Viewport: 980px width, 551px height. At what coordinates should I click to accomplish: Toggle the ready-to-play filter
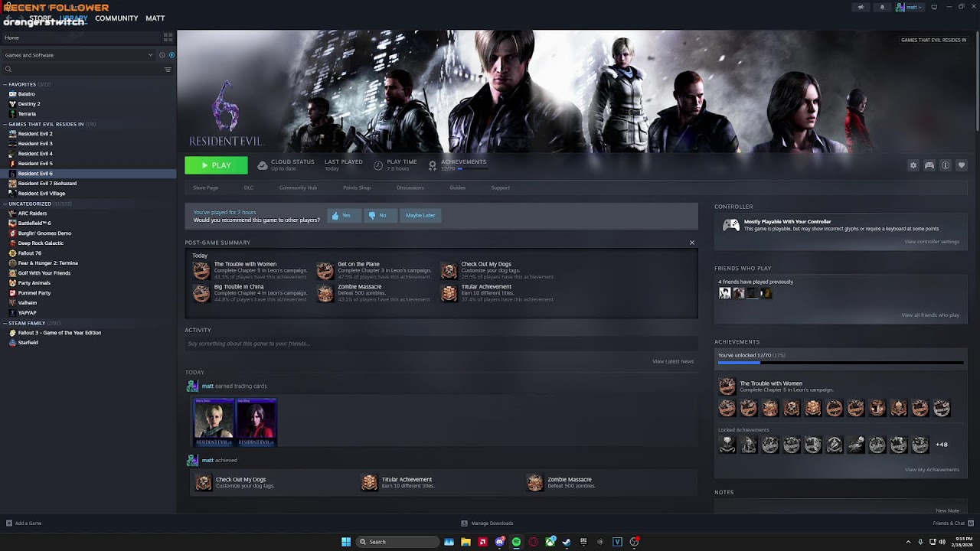coord(171,55)
